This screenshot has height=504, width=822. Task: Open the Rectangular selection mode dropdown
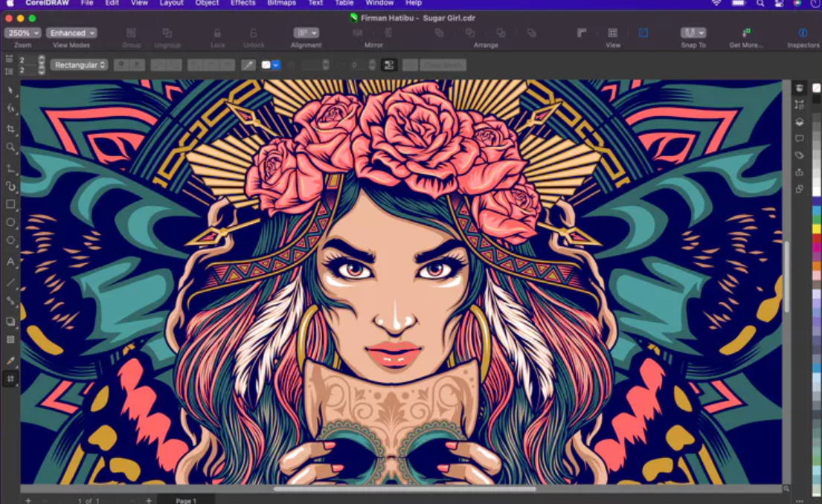point(79,65)
